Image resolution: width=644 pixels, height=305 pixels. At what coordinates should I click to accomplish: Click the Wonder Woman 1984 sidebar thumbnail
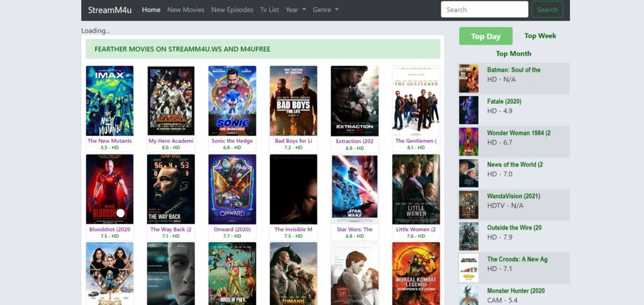tap(469, 141)
